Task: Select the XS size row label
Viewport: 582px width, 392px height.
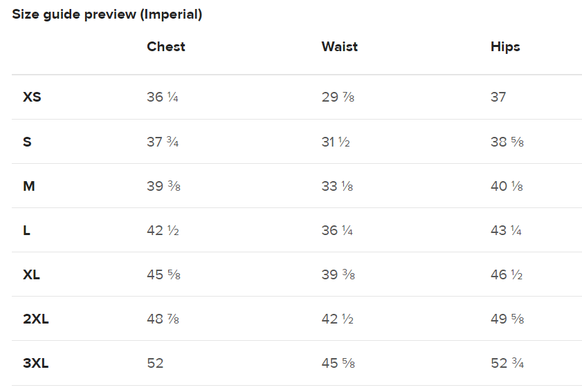Action: click(32, 97)
